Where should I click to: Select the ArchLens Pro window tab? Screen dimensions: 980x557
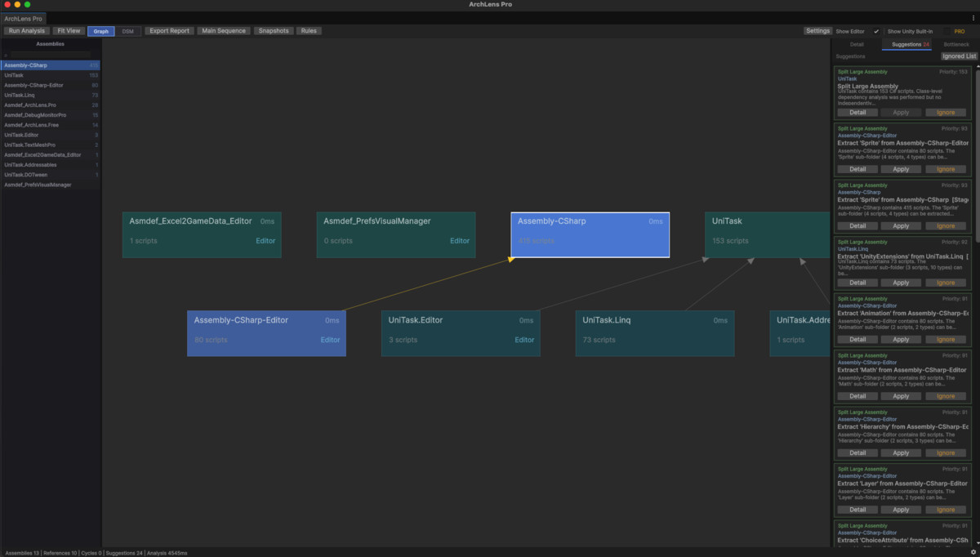point(24,18)
